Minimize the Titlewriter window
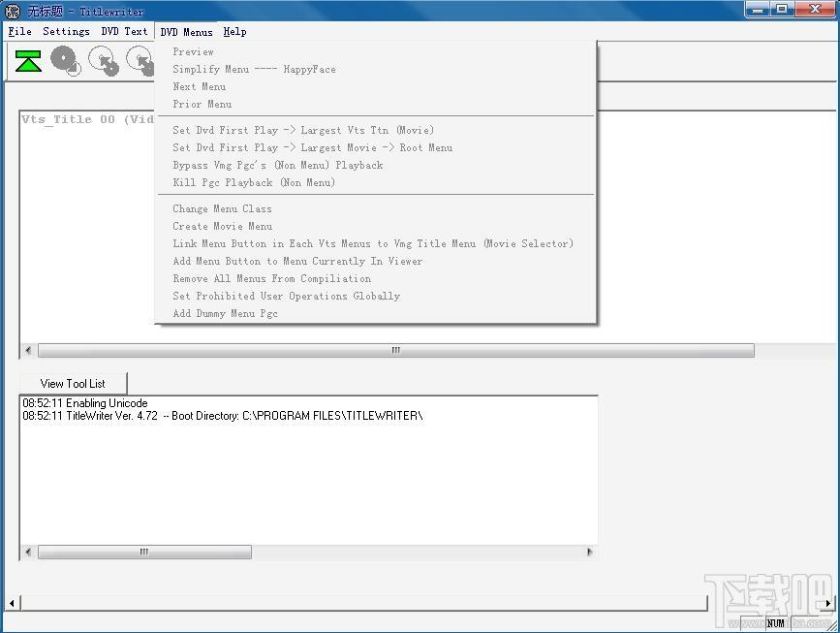 click(758, 9)
